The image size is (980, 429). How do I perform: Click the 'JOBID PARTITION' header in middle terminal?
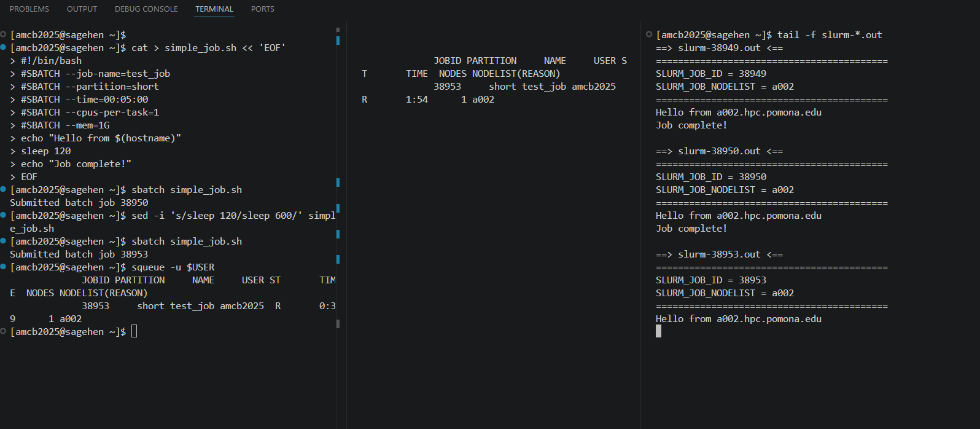pos(475,61)
